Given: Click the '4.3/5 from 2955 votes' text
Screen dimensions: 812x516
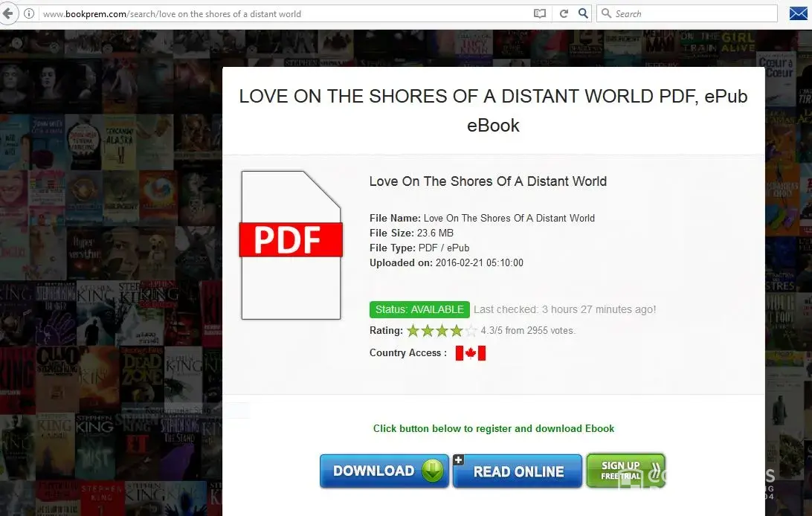Looking at the screenshot, I should click(527, 330).
